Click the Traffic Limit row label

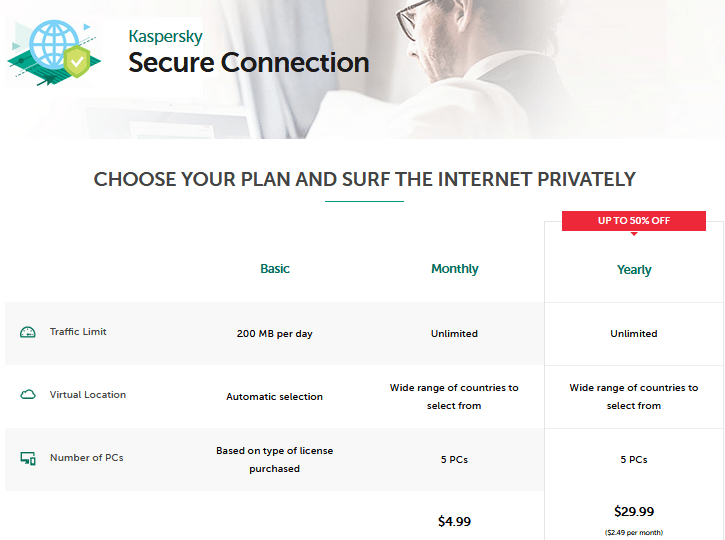coord(78,331)
